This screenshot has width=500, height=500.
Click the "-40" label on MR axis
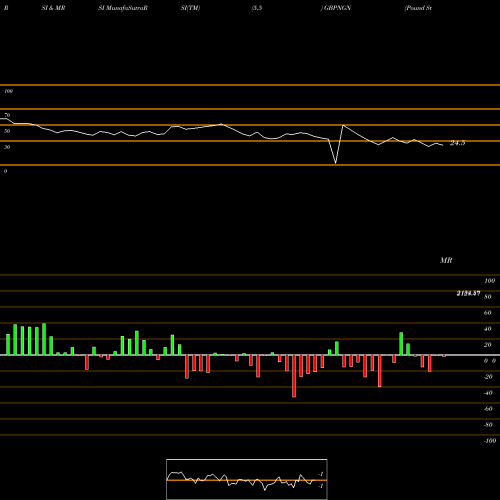(x=488, y=393)
